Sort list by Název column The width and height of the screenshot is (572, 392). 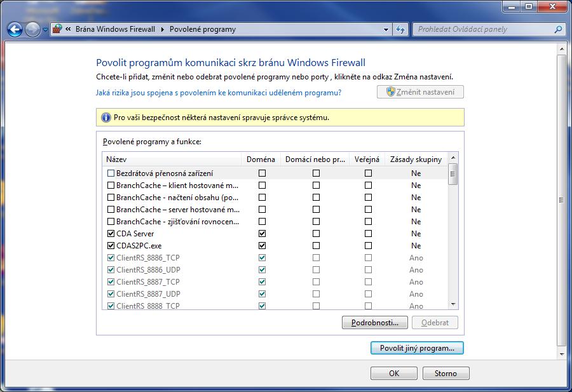[x=172, y=159]
